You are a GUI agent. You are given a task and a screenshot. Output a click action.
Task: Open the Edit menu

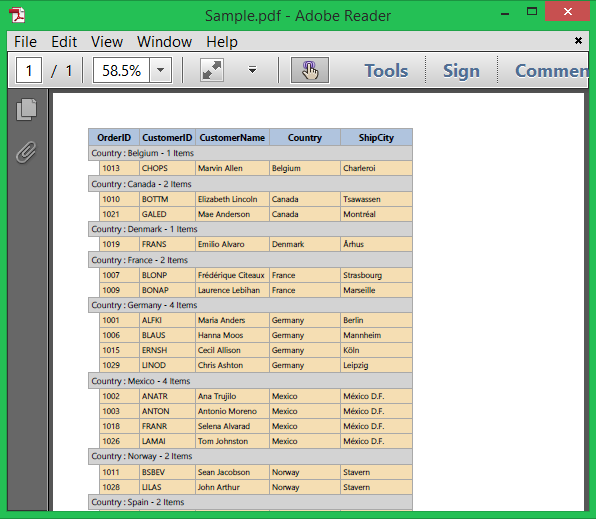point(64,42)
